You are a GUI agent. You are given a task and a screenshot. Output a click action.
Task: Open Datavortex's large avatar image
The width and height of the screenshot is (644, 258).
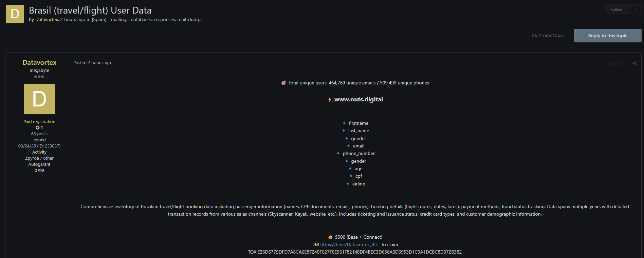[39, 99]
